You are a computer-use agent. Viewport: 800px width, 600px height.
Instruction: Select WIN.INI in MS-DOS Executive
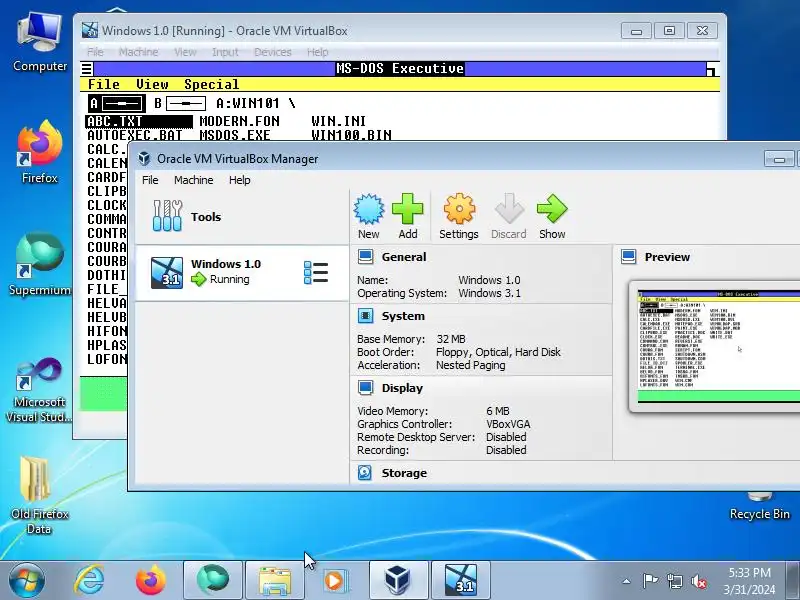click(338, 121)
